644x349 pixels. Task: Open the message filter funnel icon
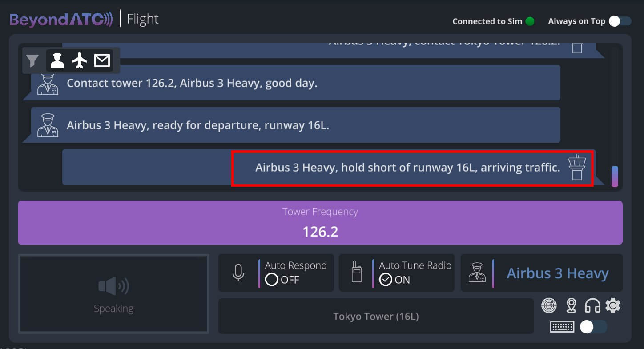tap(32, 60)
